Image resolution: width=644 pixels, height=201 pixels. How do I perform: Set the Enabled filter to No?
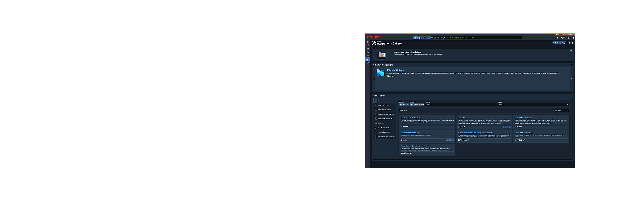pyautogui.click(x=407, y=104)
